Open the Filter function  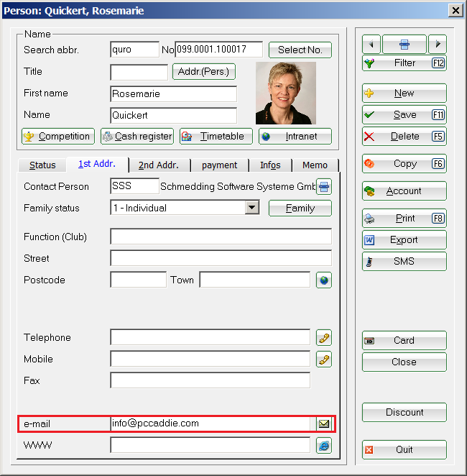[404, 63]
